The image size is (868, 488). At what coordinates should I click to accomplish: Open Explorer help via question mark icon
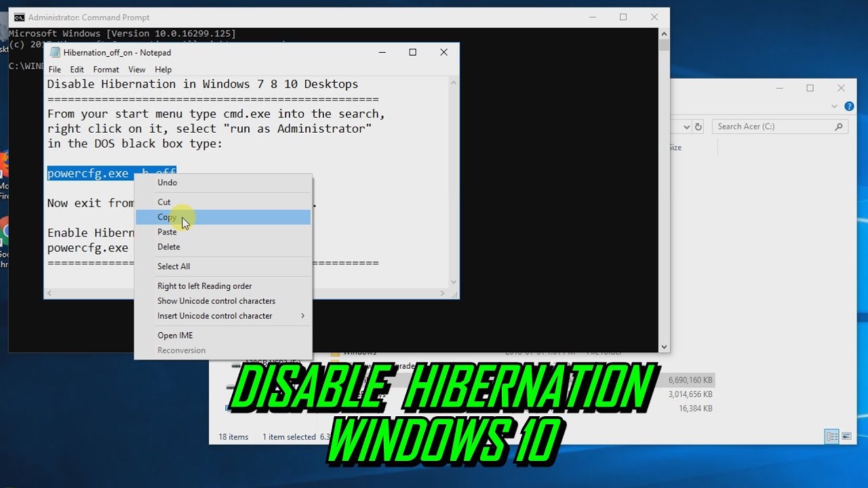coord(849,106)
